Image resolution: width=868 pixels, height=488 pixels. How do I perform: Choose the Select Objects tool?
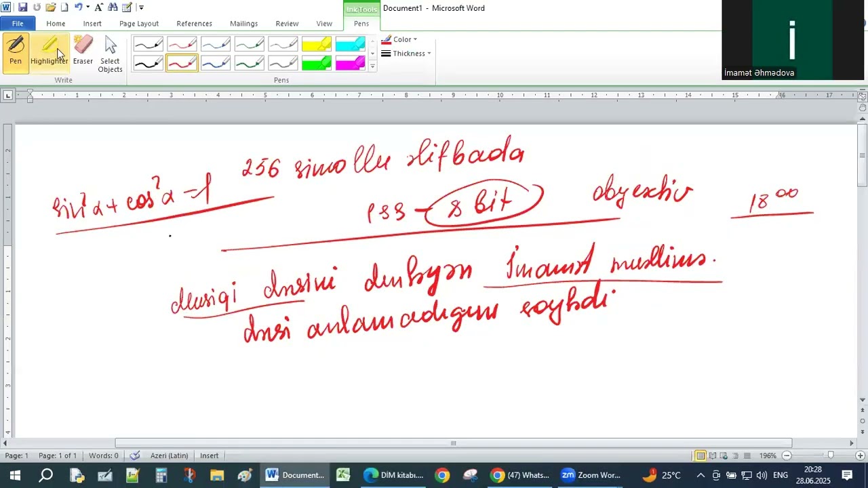(110, 54)
